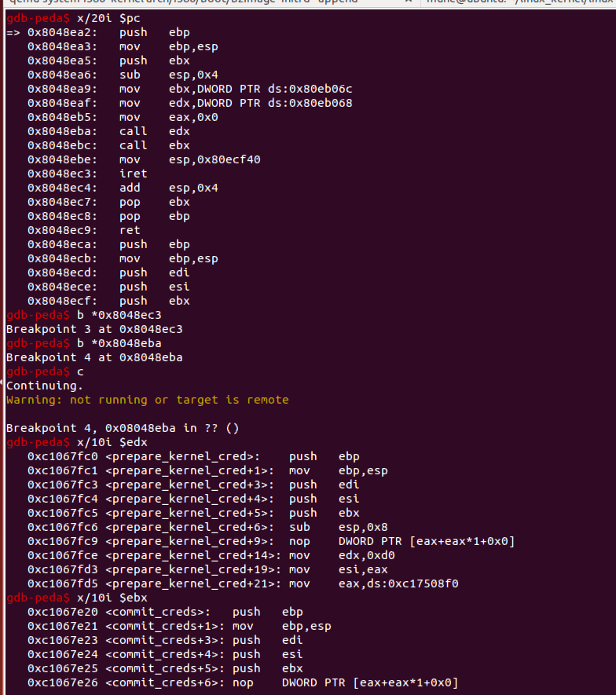This screenshot has height=695, width=616.
Task: Click the 'ret' instruction at 0x8048ec9
Action: click(130, 230)
